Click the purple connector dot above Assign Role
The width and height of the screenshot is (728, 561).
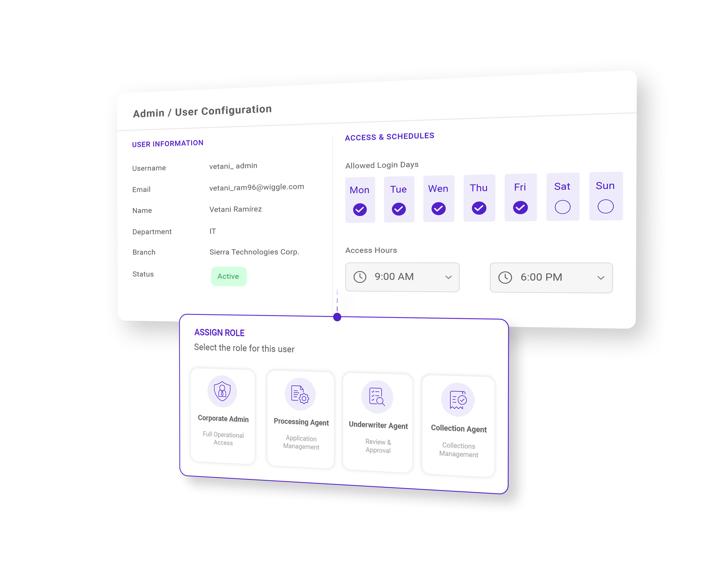(x=337, y=317)
